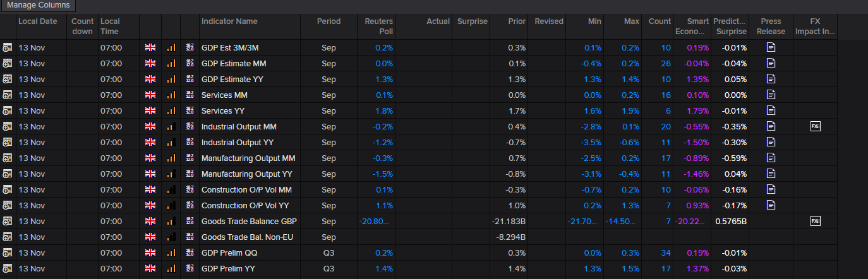868x279 pixels.
Task: Click the Manage Columns button
Action: tap(39, 6)
